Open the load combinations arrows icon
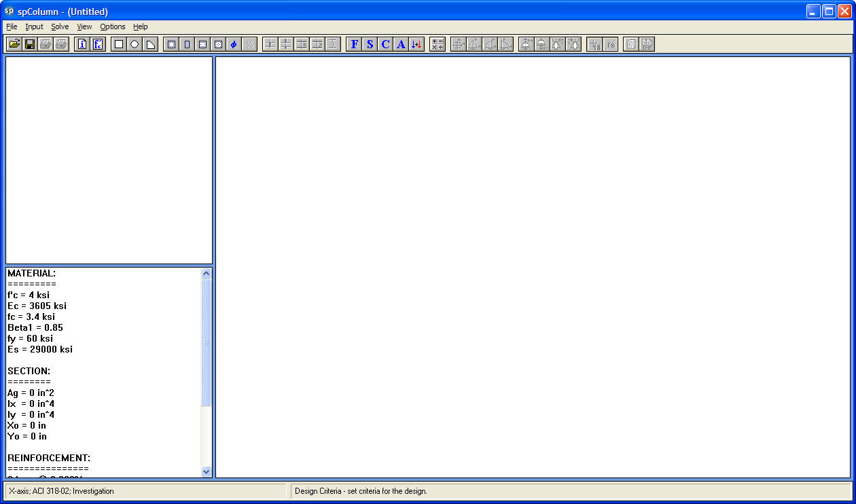The height and width of the screenshot is (504, 856). tap(416, 44)
